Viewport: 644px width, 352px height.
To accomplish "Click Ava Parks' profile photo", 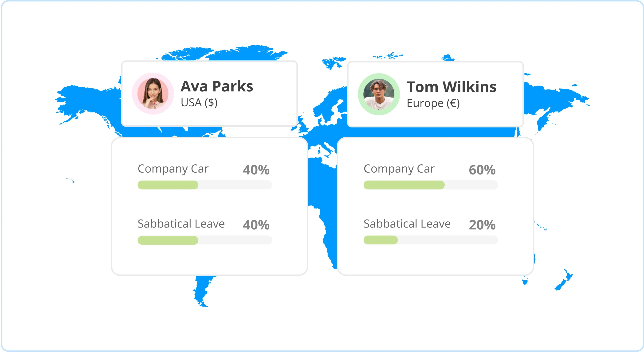I will (153, 94).
